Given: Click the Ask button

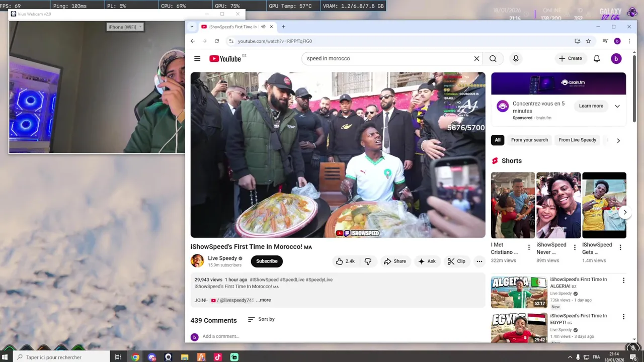Looking at the screenshot, I should (x=427, y=261).
